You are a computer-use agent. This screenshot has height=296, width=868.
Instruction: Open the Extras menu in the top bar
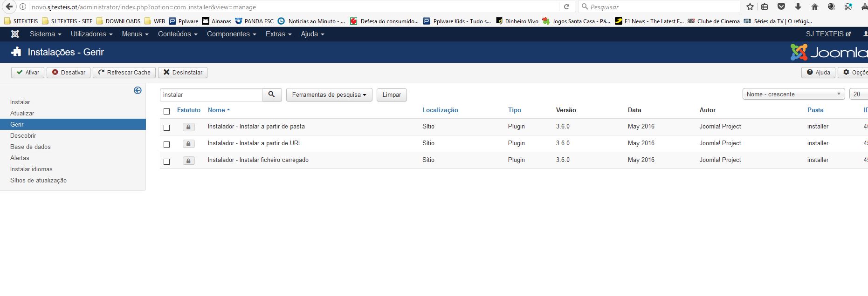(278, 34)
